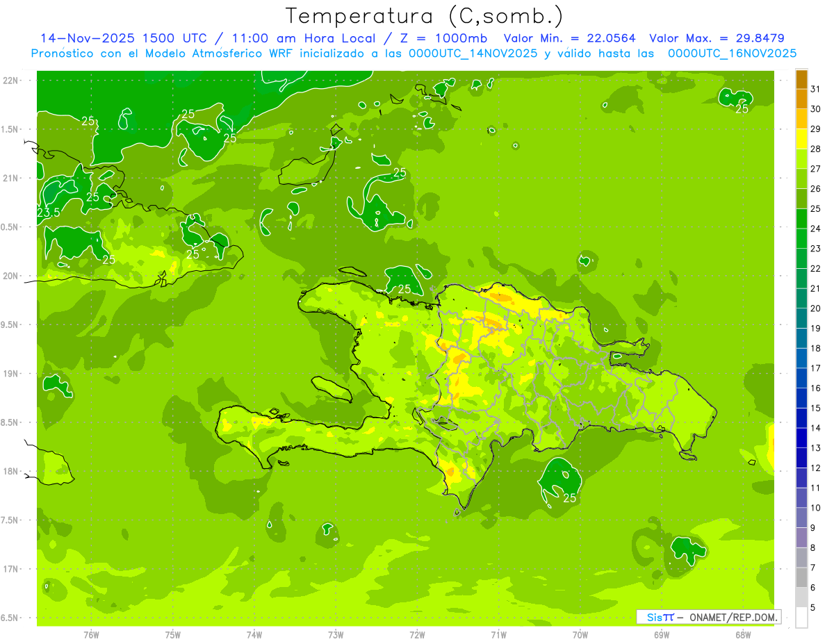
Task: Click the 21N latitude axis label
Action: [x=10, y=178]
